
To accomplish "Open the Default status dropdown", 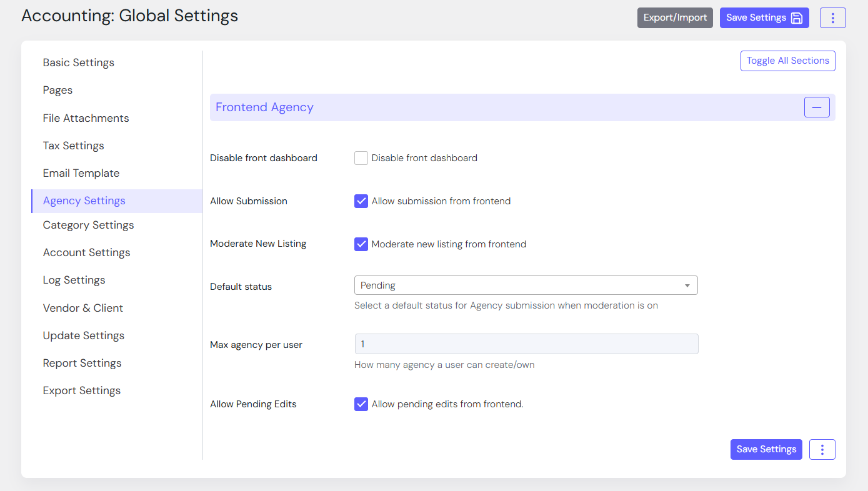I will pos(526,285).
